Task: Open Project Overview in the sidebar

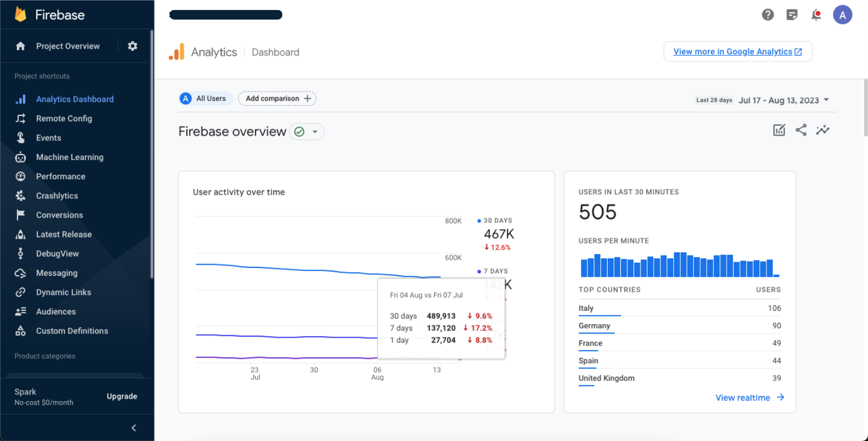Action: 67,46
